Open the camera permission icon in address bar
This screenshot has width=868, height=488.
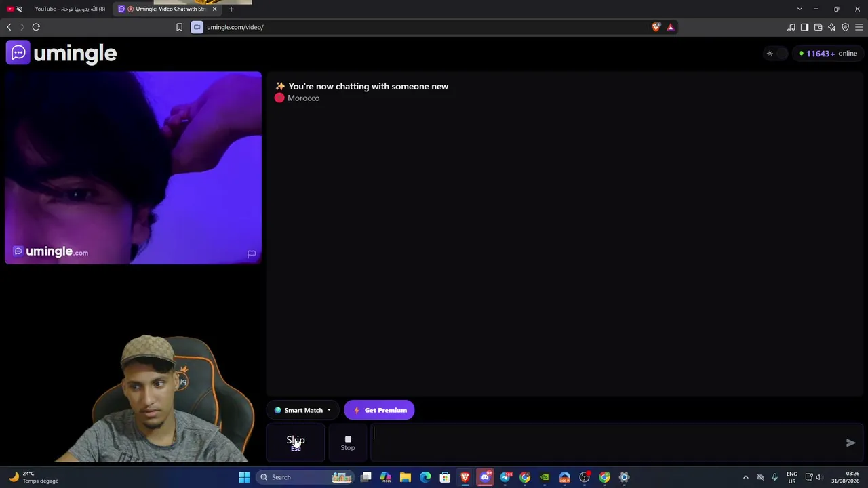(x=197, y=27)
